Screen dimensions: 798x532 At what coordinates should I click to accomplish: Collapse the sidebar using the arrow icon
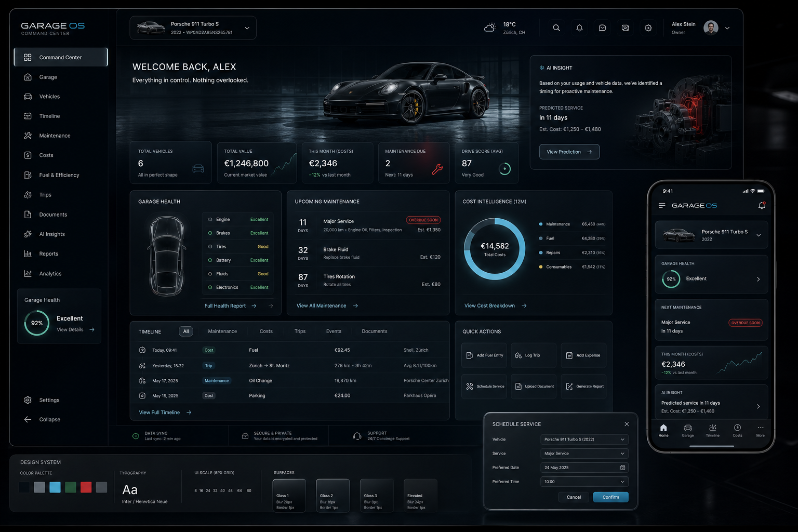point(28,420)
